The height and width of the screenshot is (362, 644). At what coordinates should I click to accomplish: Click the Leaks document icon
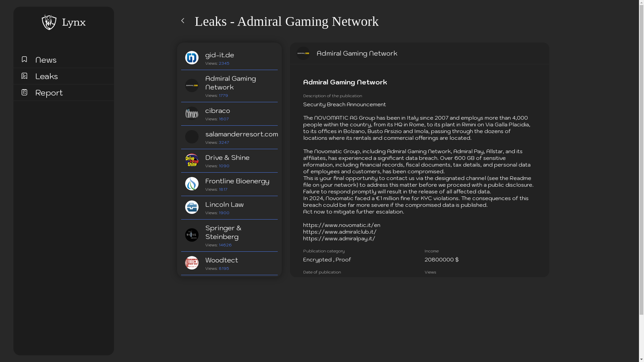click(x=24, y=76)
